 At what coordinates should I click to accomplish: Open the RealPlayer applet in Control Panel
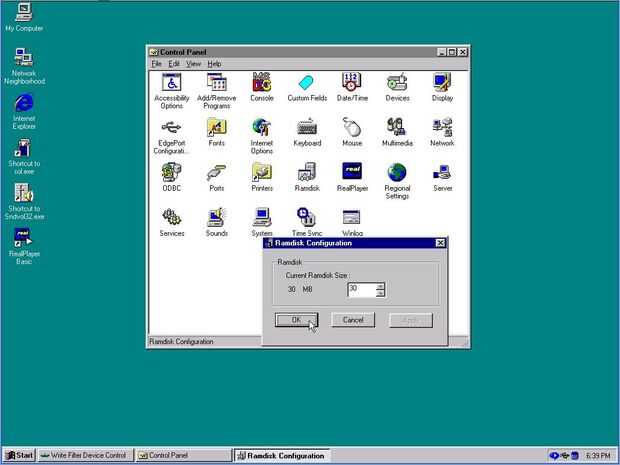[x=352, y=177]
